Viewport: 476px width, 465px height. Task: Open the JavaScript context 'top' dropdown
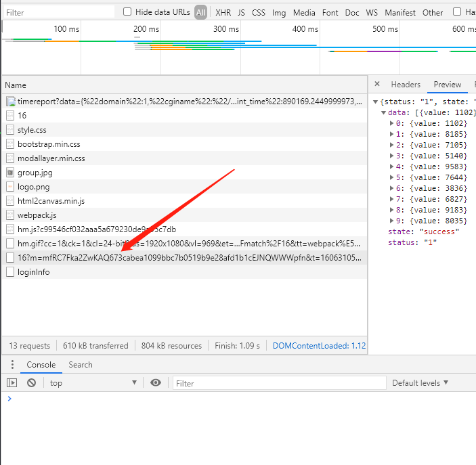[93, 382]
